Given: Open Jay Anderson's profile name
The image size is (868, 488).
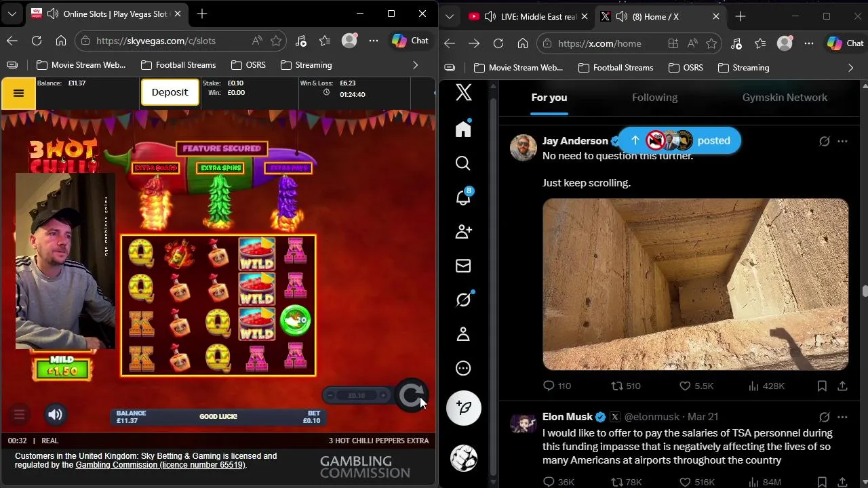Looking at the screenshot, I should click(x=575, y=141).
